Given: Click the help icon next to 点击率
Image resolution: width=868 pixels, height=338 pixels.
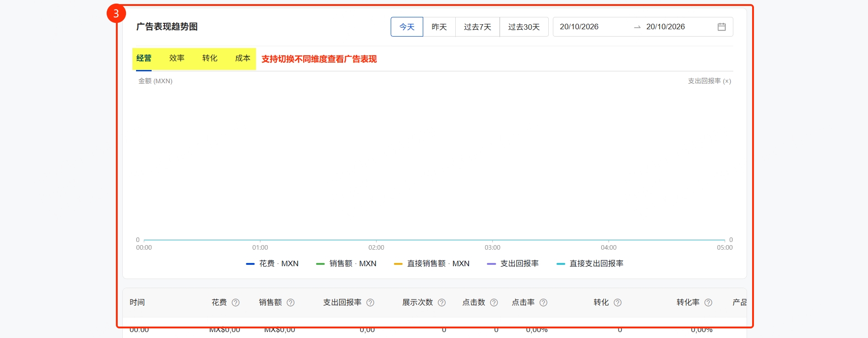Looking at the screenshot, I should click(543, 302).
